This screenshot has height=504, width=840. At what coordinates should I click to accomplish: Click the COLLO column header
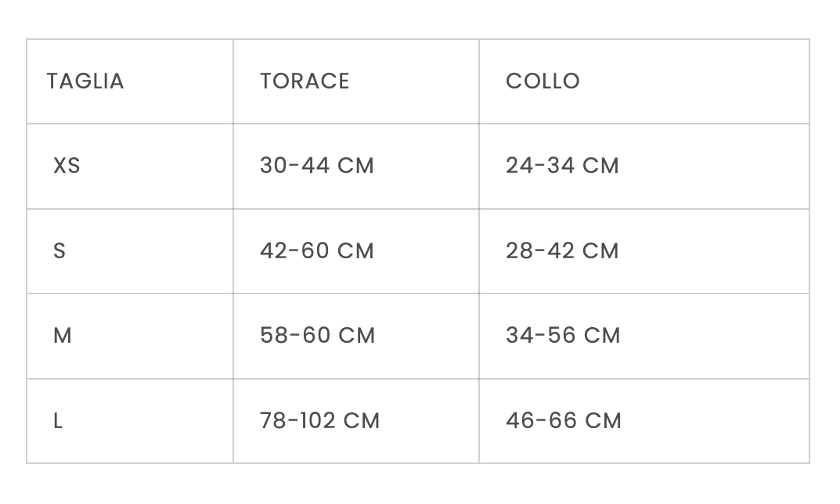543,81
